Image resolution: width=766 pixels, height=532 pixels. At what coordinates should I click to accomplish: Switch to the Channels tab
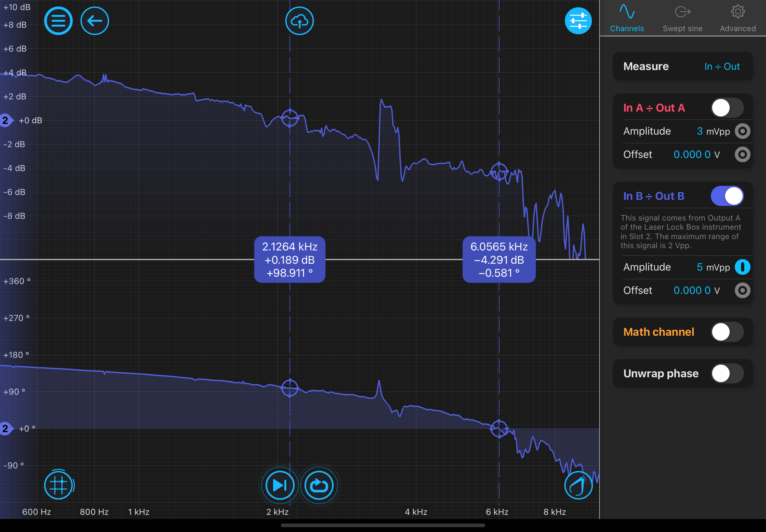tap(627, 18)
